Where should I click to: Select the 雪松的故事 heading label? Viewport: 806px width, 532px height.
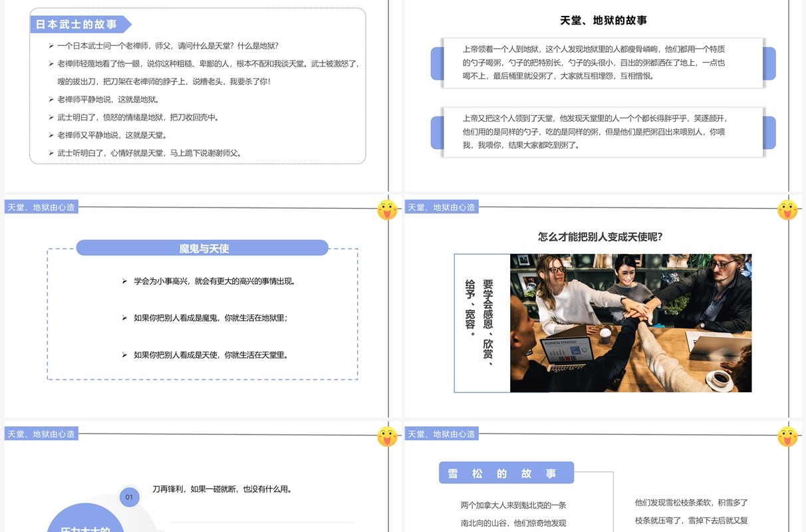click(x=506, y=473)
